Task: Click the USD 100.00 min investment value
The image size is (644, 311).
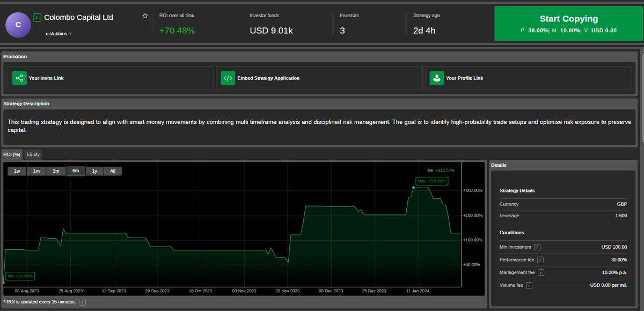Action: point(614,247)
